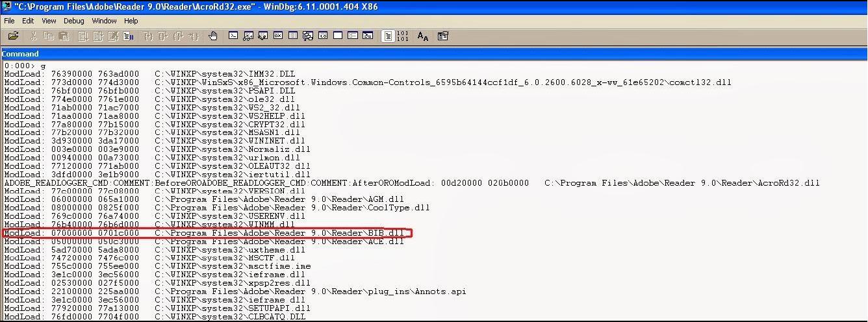Select the highlighted BIB.dll ModLoad line
This screenshot has height=322, width=868.
pos(207,233)
